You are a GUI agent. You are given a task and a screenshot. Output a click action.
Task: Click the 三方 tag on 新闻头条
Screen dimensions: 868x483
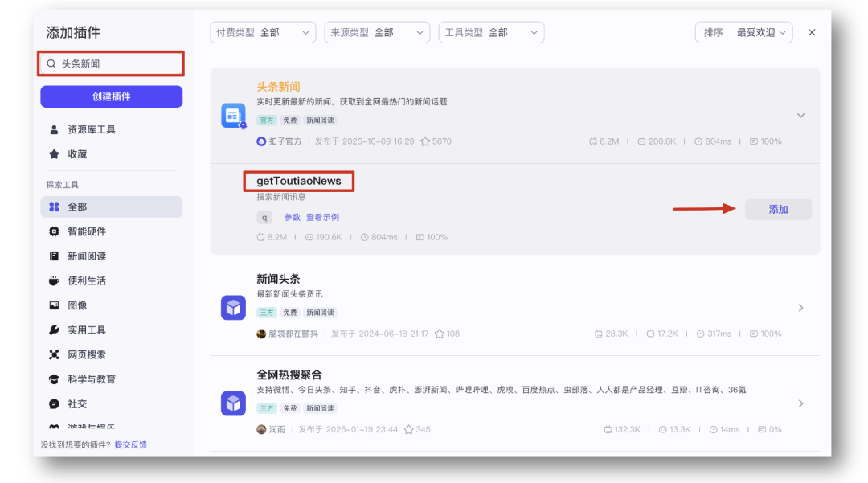(x=267, y=313)
